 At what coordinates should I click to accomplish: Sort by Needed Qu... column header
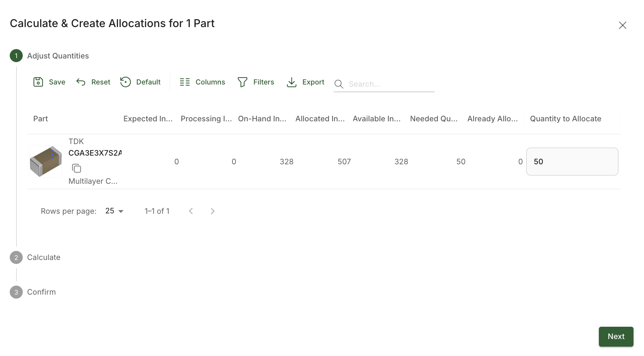(x=434, y=119)
